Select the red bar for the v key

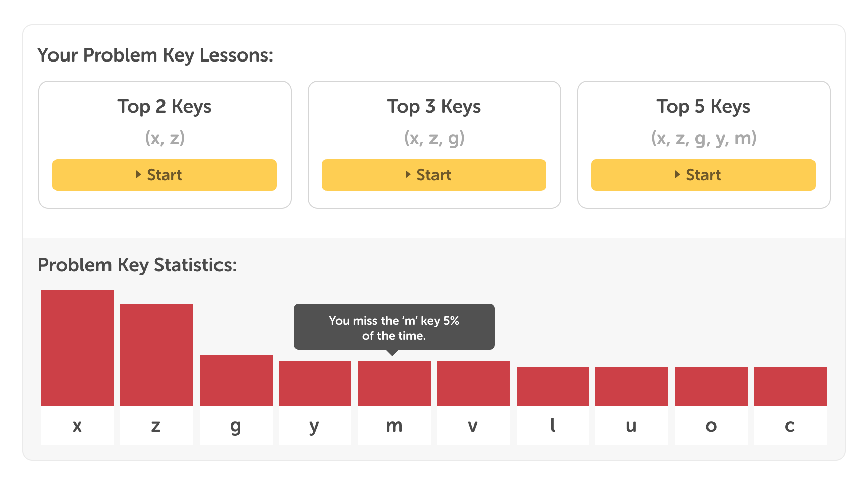[x=473, y=384]
